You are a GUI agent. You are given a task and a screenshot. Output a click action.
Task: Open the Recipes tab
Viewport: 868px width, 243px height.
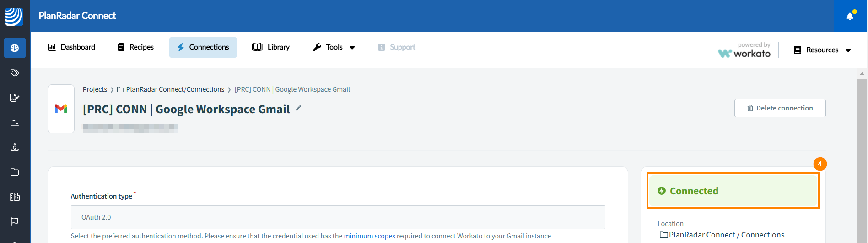pyautogui.click(x=135, y=47)
